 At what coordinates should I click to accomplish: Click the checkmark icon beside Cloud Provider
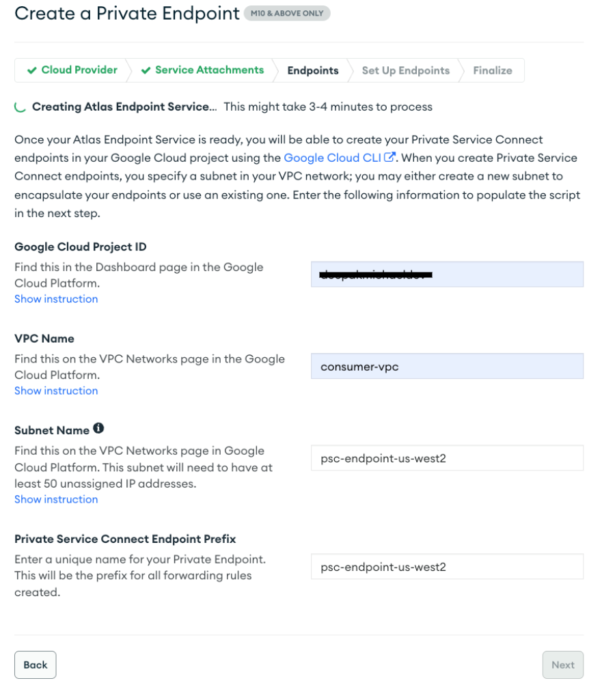(x=31, y=70)
